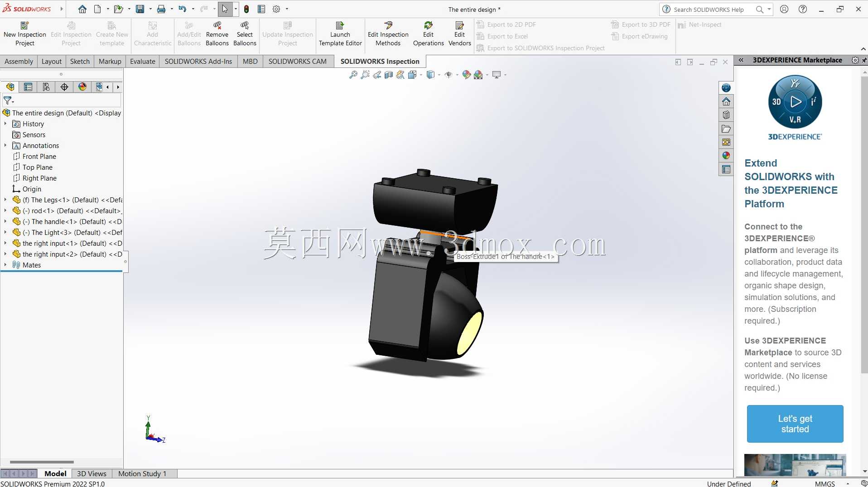Viewport: 868px width, 487px height.
Task: Open SOLIDWORKS Resources home task pane tab
Action: coord(726,101)
